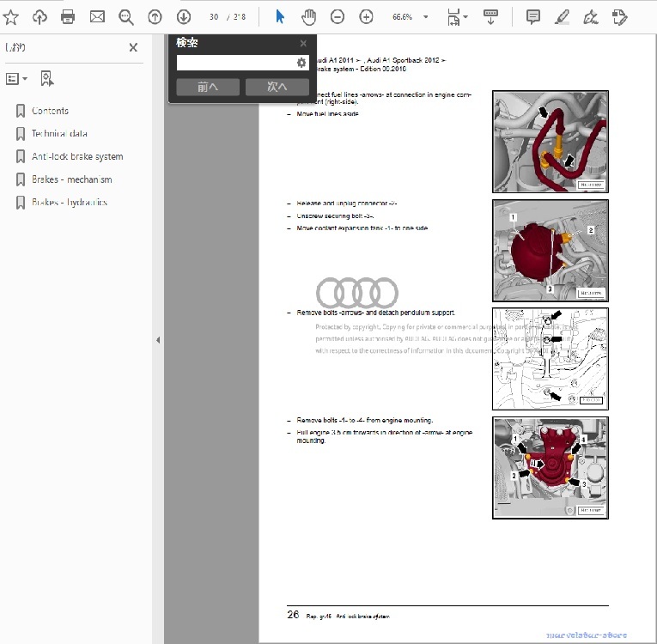Close the bookmarks side panel

(x=133, y=47)
